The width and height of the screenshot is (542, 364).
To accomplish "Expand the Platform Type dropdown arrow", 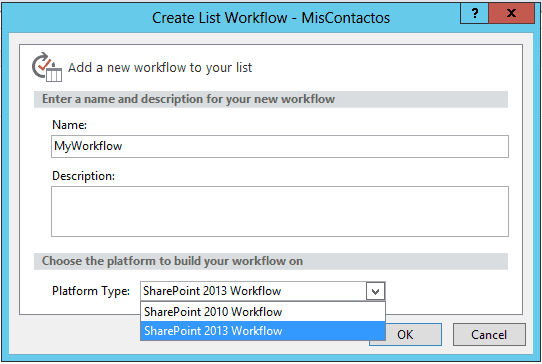I will (x=375, y=291).
